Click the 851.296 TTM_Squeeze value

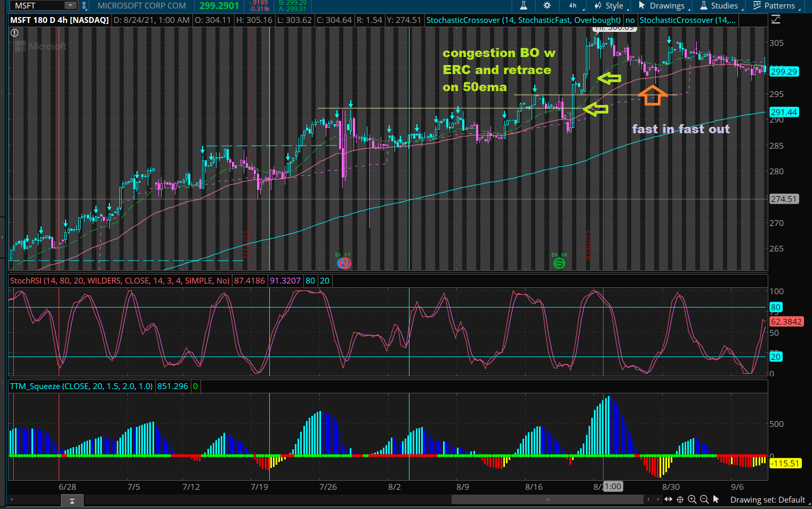[x=173, y=386]
